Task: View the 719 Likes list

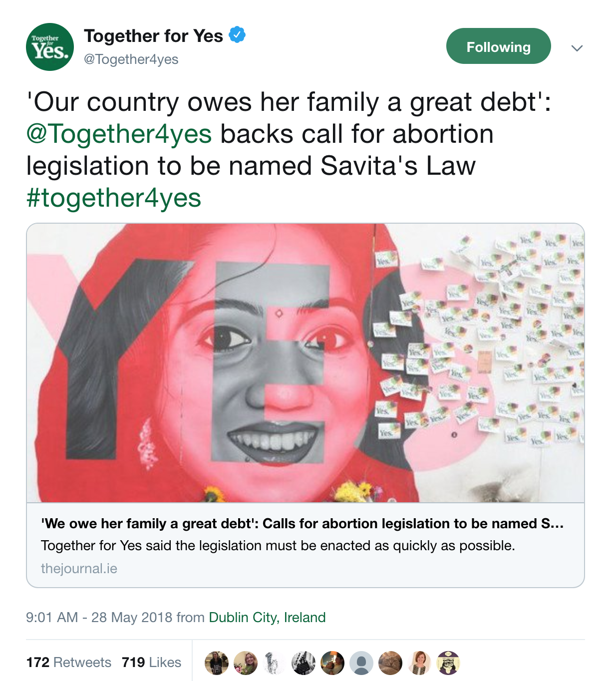Action: (151, 663)
